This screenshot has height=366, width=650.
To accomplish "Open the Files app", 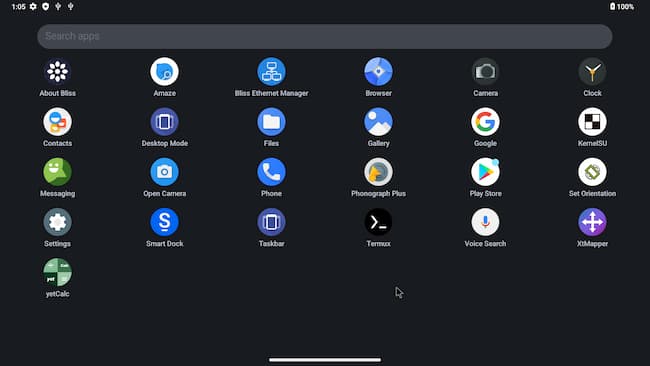I will (272, 122).
